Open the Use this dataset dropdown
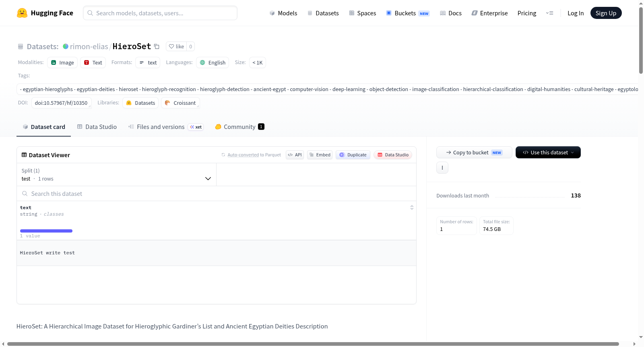This screenshot has height=347, width=644. [x=548, y=152]
